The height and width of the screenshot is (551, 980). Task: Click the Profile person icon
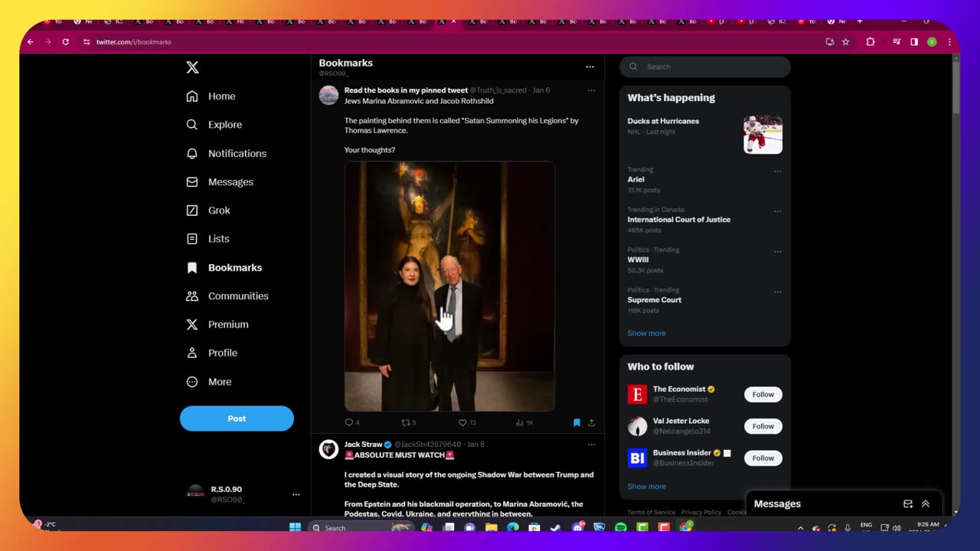(192, 353)
